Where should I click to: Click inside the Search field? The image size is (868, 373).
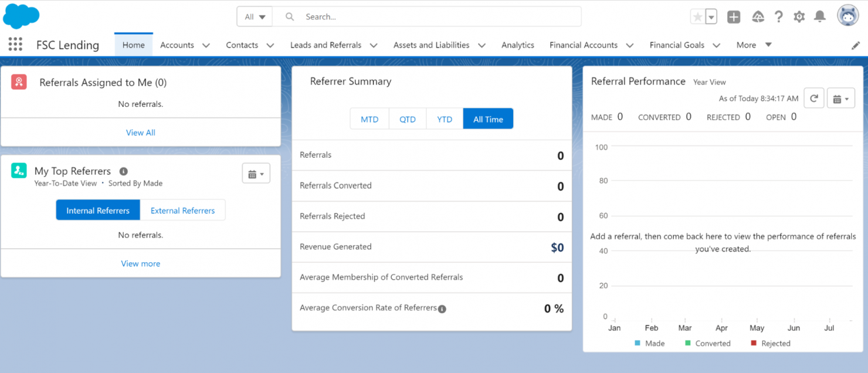411,16
